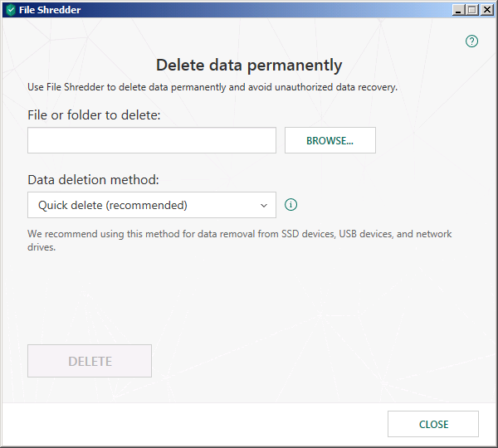This screenshot has height=448, width=498.
Task: Click the 'File Shredder' title bar text
Action: (50, 10)
